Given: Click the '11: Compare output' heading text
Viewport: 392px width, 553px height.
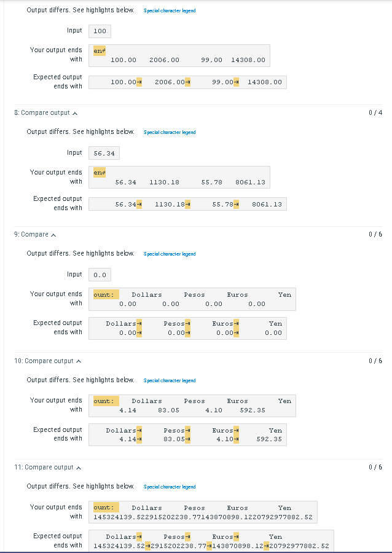Looking at the screenshot, I should click(x=44, y=468).
